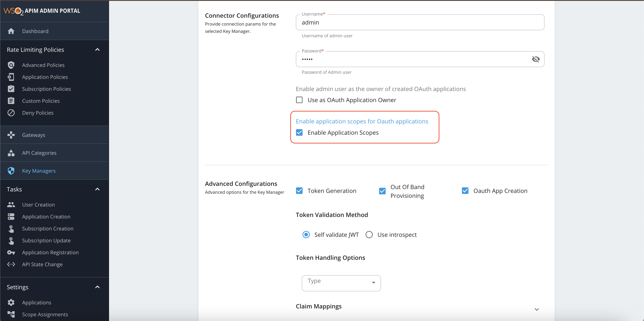Check Use as OAuth Application Owner
Viewport: 644px width, 321px height.
(x=299, y=100)
